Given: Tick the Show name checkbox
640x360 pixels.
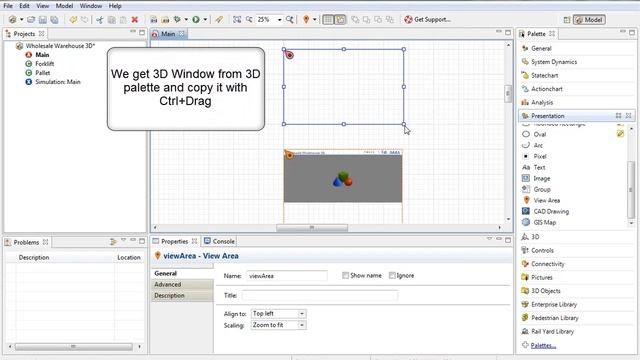Looking at the screenshot, I should [x=345, y=276].
